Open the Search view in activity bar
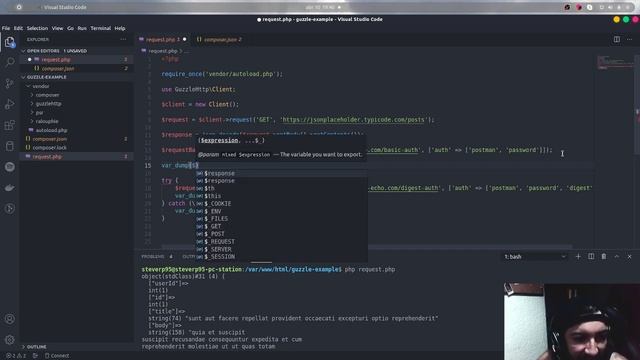The height and width of the screenshot is (360, 640). click(9, 62)
